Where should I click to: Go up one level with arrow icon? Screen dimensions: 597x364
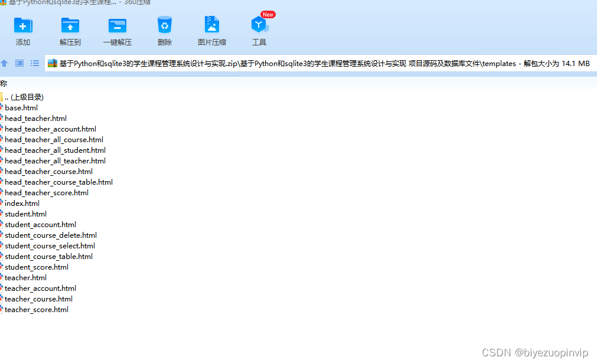pos(4,63)
